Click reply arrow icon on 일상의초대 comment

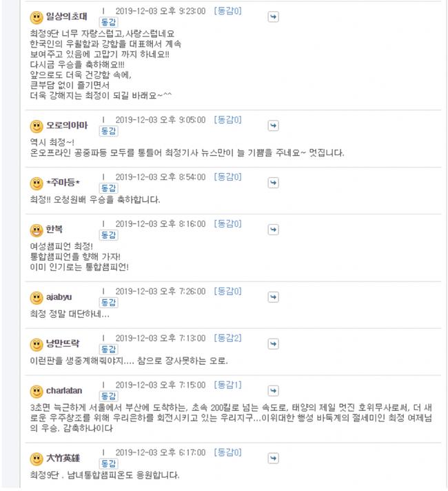coord(273,17)
